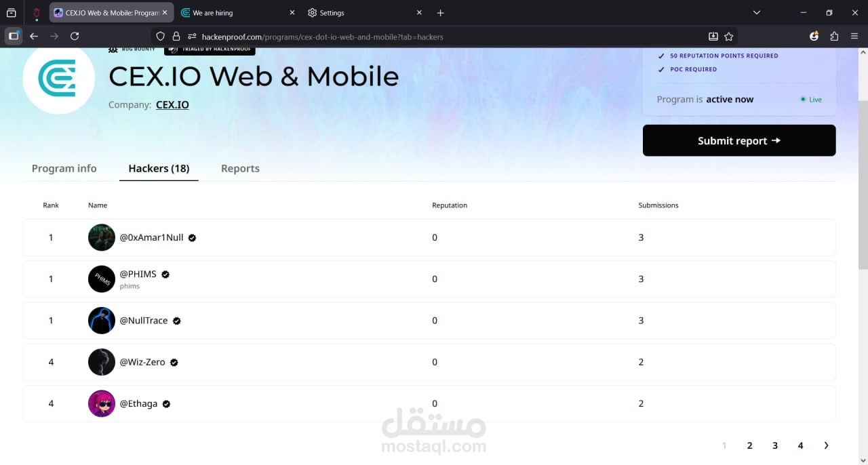
Task: Select the CEX.IO Web & Mobile browser tab
Action: 111,13
